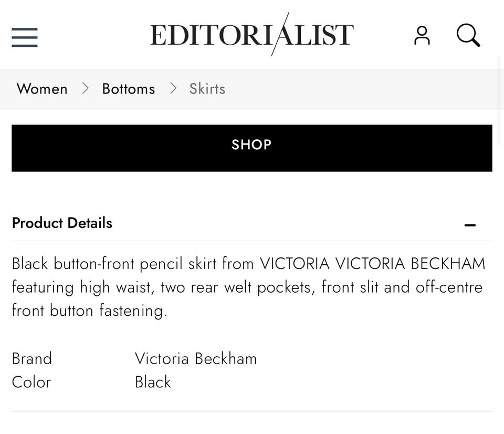
Task: Click the product description paragraph
Action: tap(248, 287)
